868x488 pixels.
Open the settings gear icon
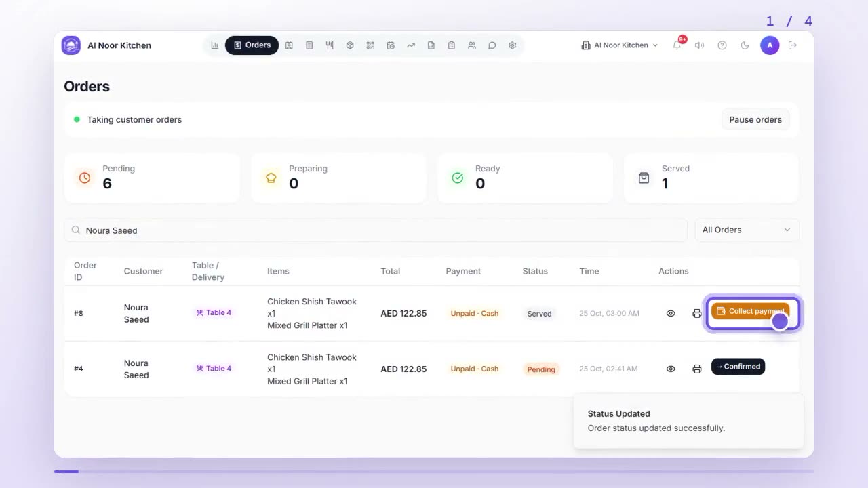(x=513, y=45)
